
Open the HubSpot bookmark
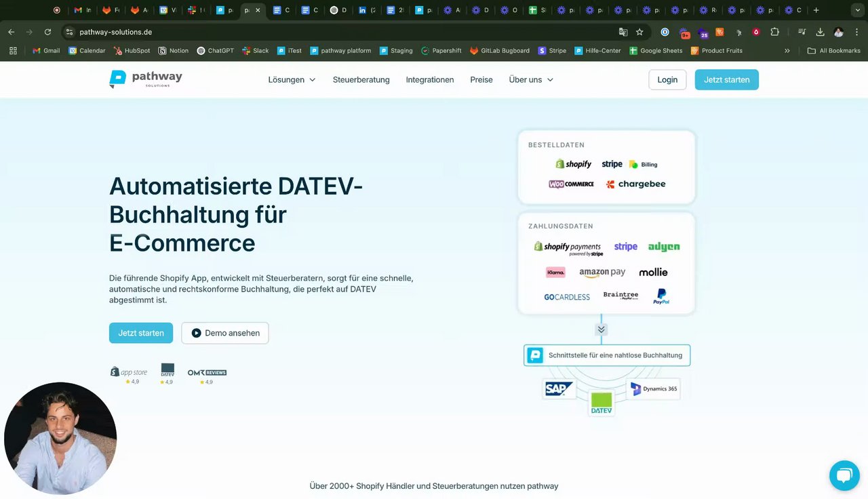(x=132, y=50)
